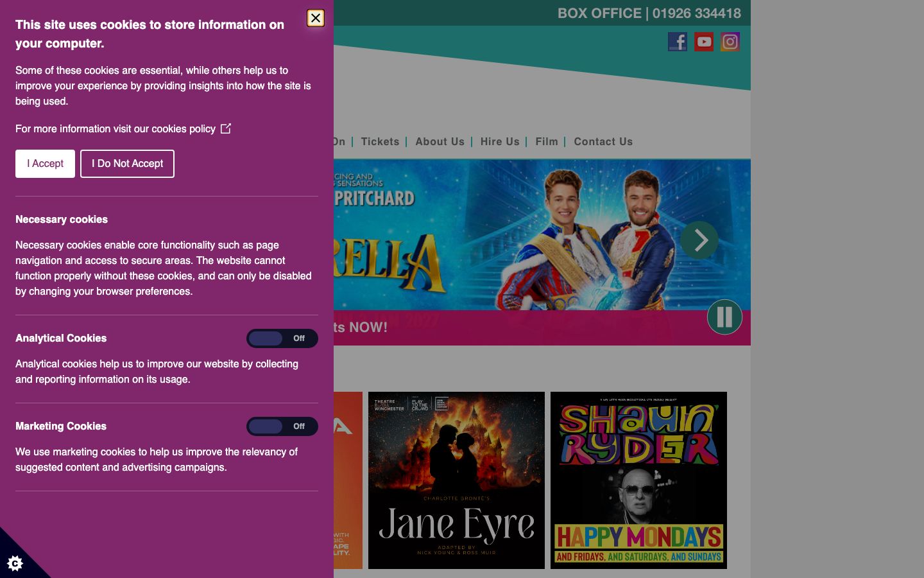Click the I Accept button
The image size is (924, 578).
pyautogui.click(x=45, y=164)
